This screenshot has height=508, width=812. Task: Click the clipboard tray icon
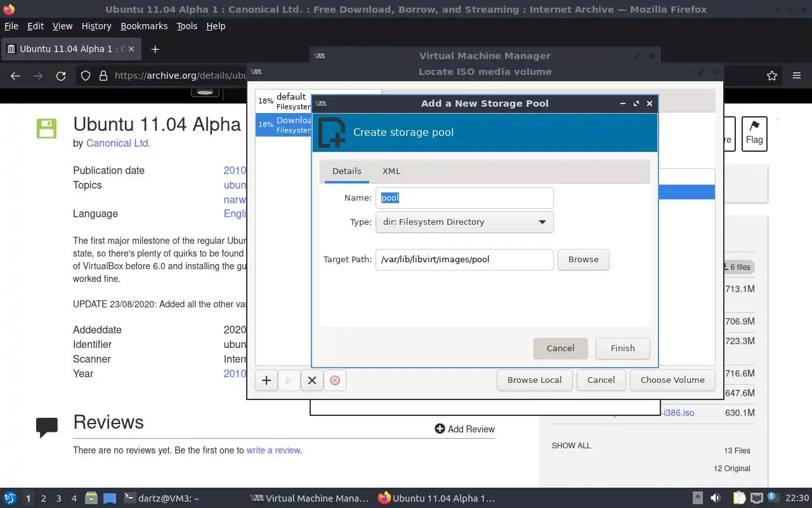pyautogui.click(x=739, y=498)
